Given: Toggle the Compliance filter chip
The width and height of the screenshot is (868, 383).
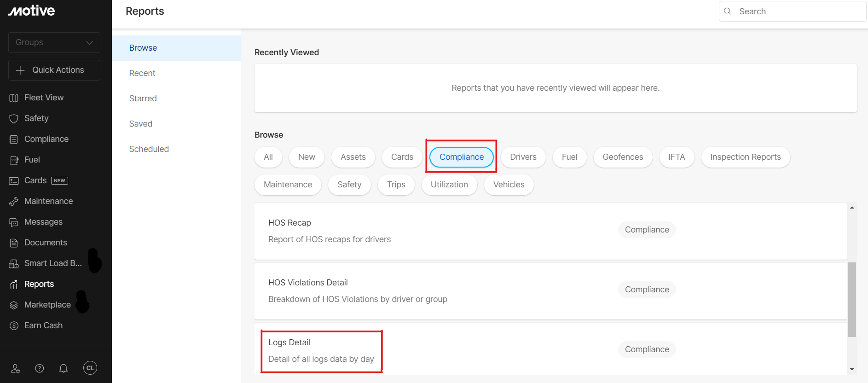Looking at the screenshot, I should pos(462,157).
